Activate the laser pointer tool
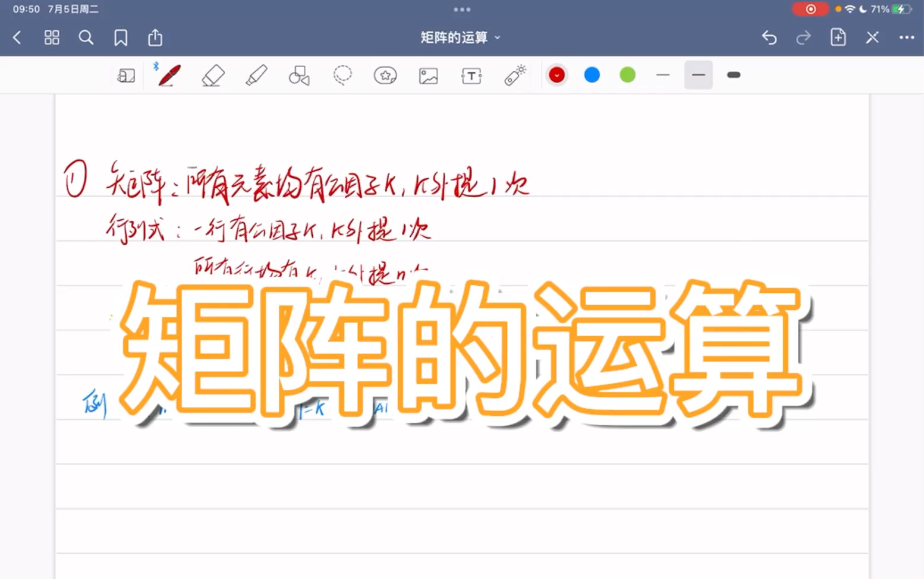 tap(514, 75)
